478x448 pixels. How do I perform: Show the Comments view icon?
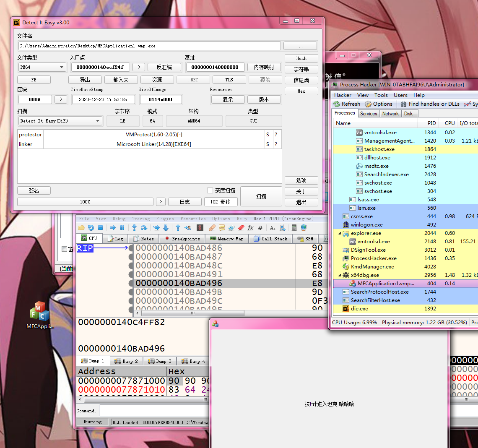222,228
